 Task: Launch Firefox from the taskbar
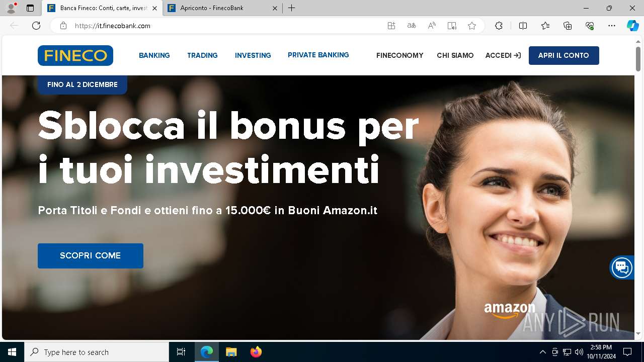tap(256, 352)
